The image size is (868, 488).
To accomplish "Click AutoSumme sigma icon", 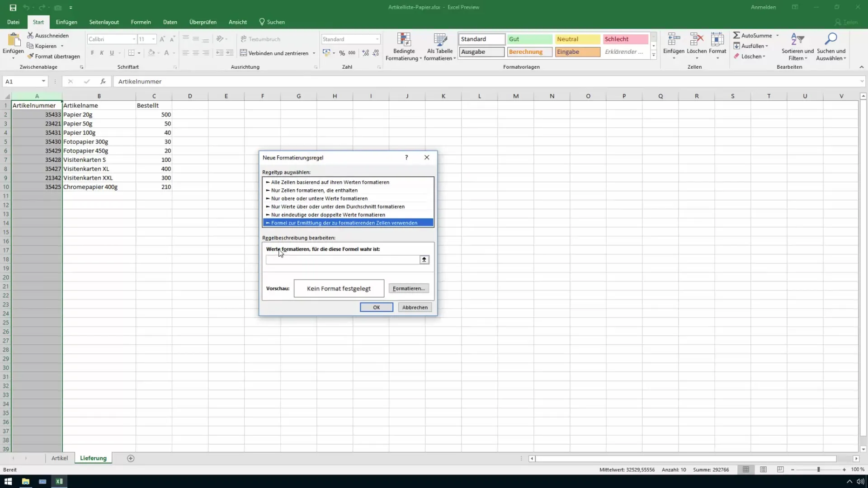I will (736, 35).
